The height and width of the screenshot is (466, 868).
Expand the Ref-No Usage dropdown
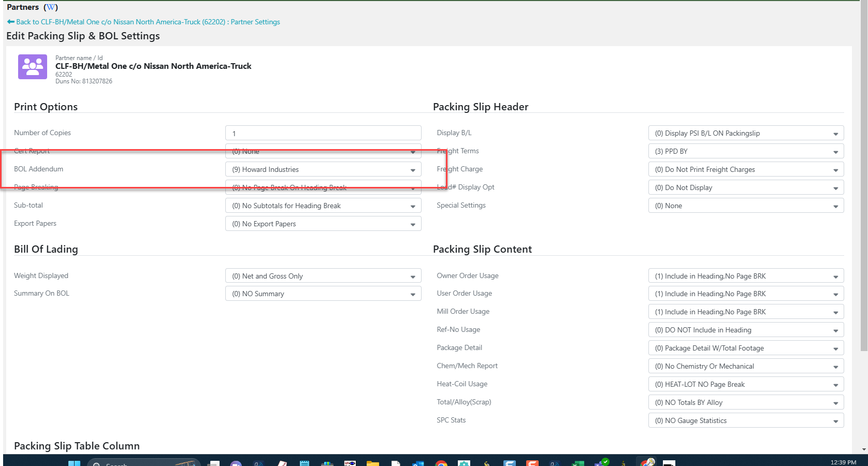click(x=746, y=330)
